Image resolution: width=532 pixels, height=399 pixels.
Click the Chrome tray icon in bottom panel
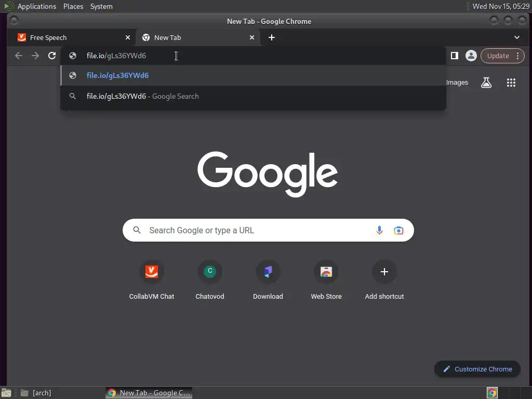pyautogui.click(x=492, y=393)
